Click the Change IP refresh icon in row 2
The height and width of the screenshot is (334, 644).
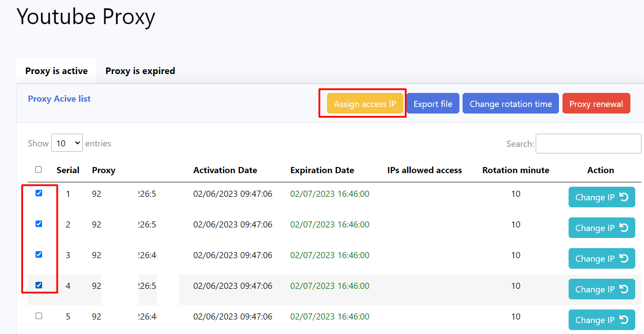624,228
